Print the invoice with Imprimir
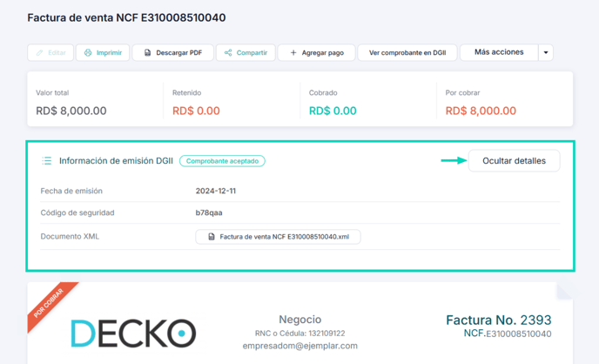Screen dimensions: 599x364 (103, 53)
